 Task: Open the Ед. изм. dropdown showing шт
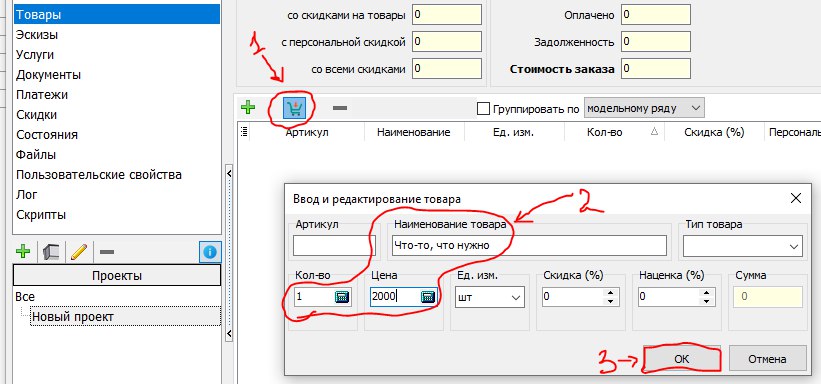tap(490, 297)
